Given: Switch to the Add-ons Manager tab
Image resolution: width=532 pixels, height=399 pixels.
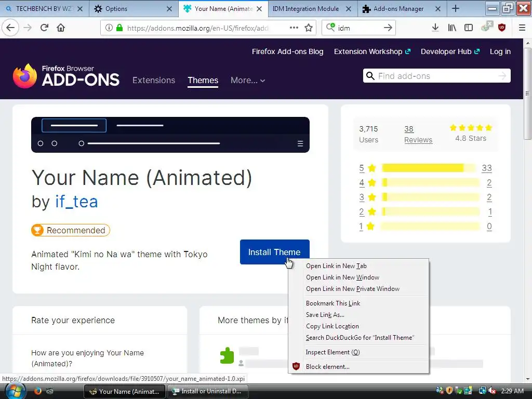Looking at the screenshot, I should click(402, 8).
